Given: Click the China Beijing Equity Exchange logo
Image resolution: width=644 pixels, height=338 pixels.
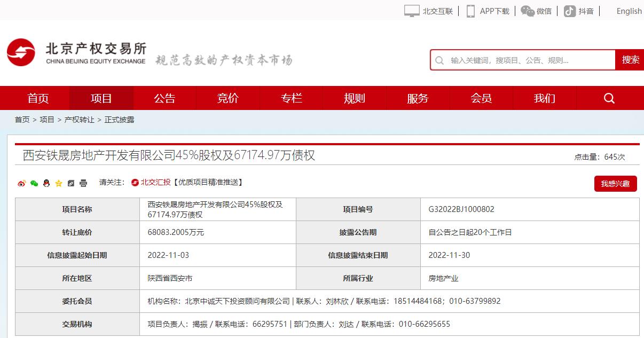Looking at the screenshot, I should 77,53.
